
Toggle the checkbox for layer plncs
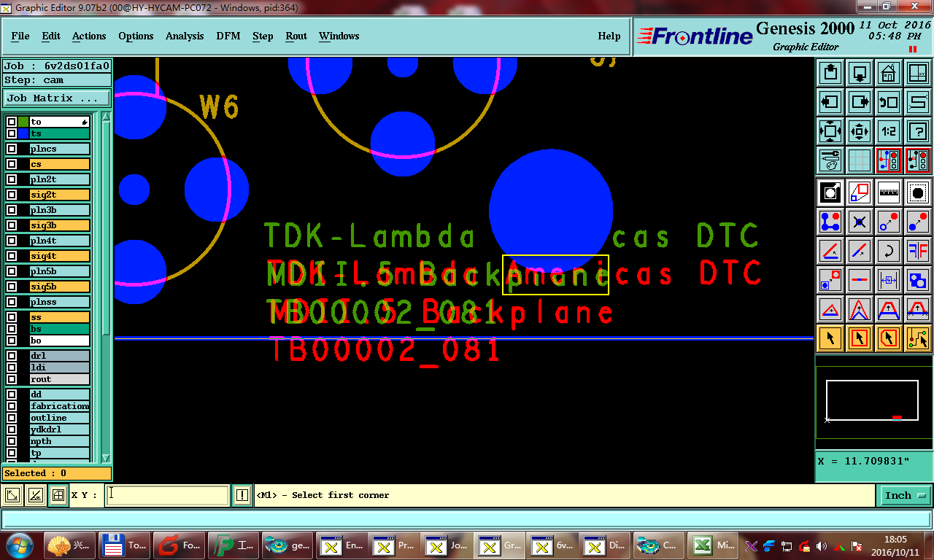(12, 149)
